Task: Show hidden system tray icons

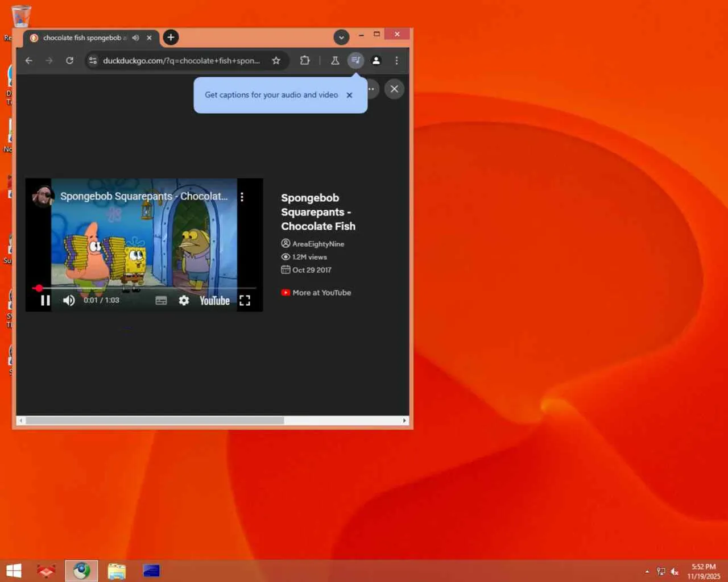Action: tap(647, 572)
